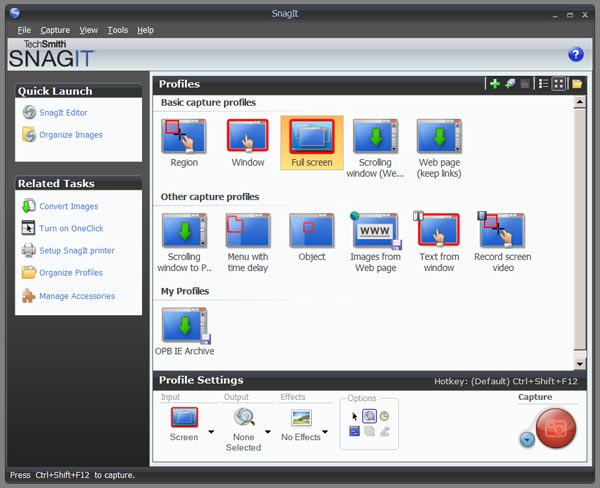Viewport: 600px width, 488px height.
Task: Pick Images from Web page profile
Action: point(375,243)
